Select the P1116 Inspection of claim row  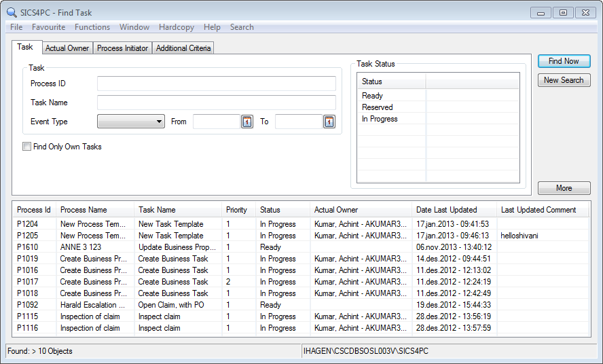coord(301,328)
